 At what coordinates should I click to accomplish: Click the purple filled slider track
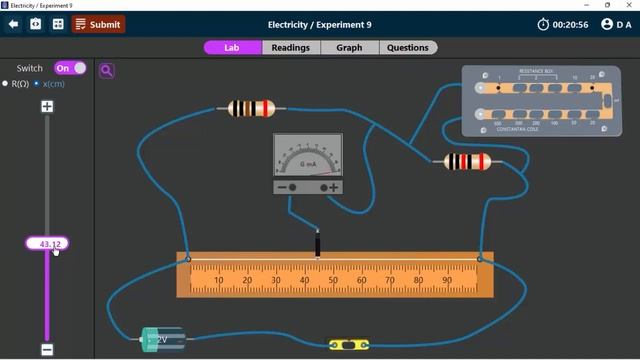(x=47, y=295)
